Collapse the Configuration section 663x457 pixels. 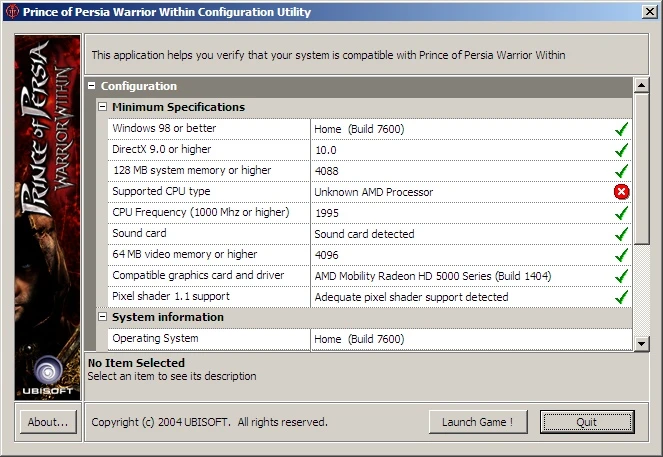click(x=92, y=87)
